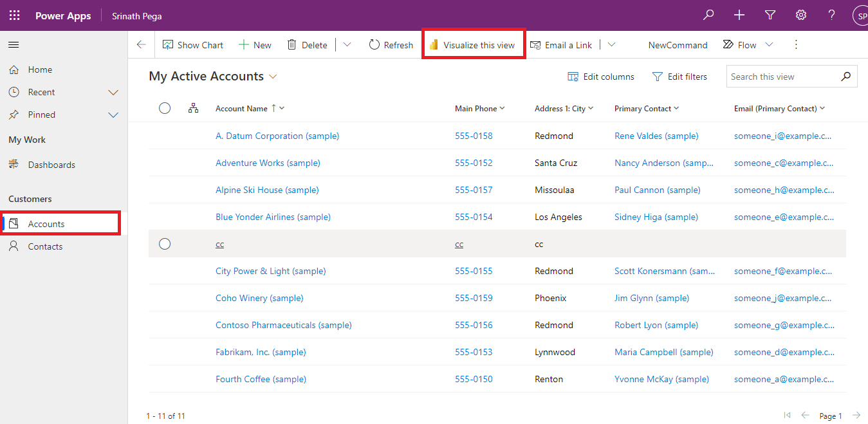Toggle the select all rows circle
The height and width of the screenshot is (424, 868).
coord(165,108)
